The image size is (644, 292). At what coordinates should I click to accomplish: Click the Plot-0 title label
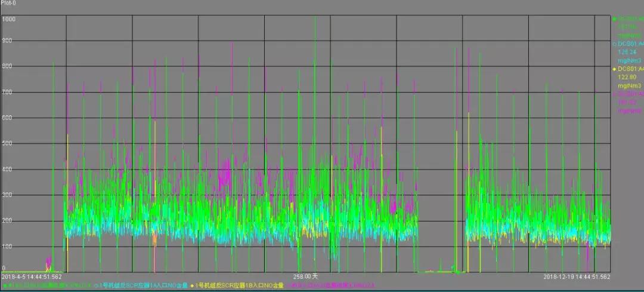[9, 4]
